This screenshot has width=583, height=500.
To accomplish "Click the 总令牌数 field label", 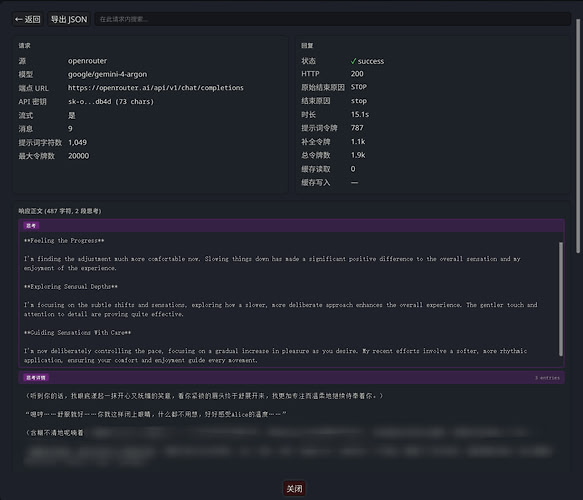I will [x=316, y=155].
